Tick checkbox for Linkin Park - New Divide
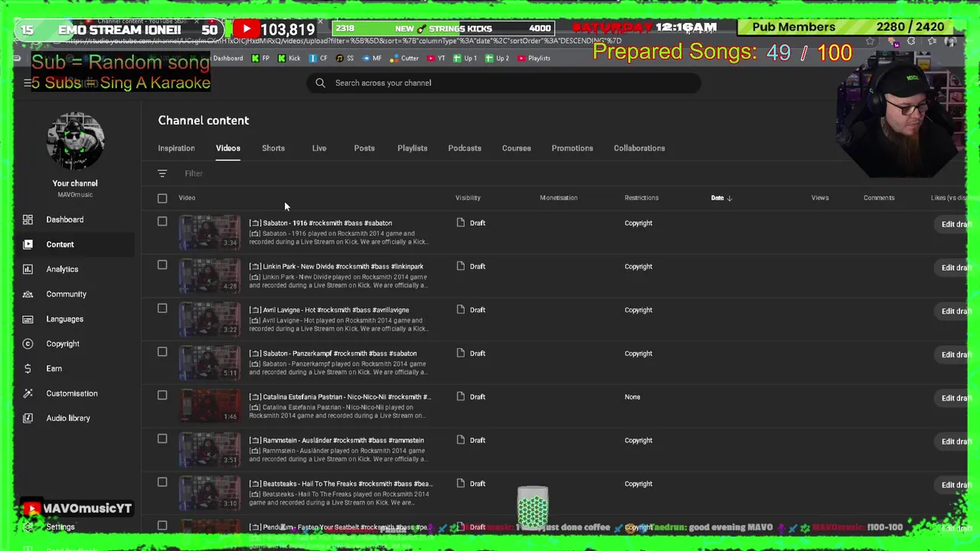This screenshot has width=980, height=551. tap(162, 266)
